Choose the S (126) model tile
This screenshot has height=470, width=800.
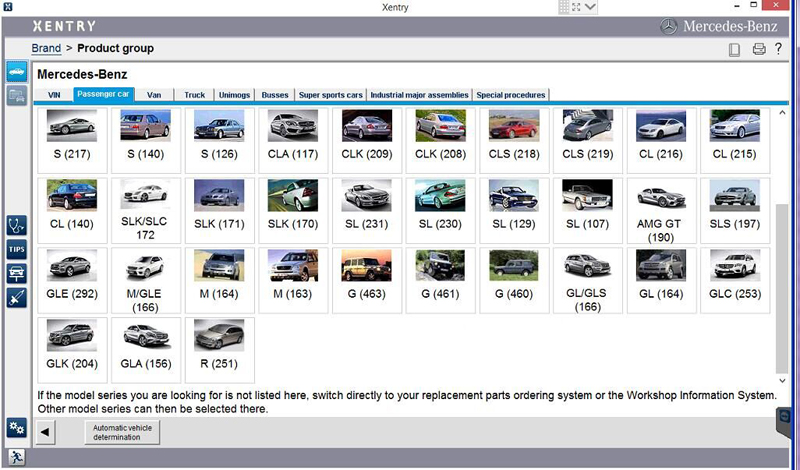pyautogui.click(x=219, y=140)
